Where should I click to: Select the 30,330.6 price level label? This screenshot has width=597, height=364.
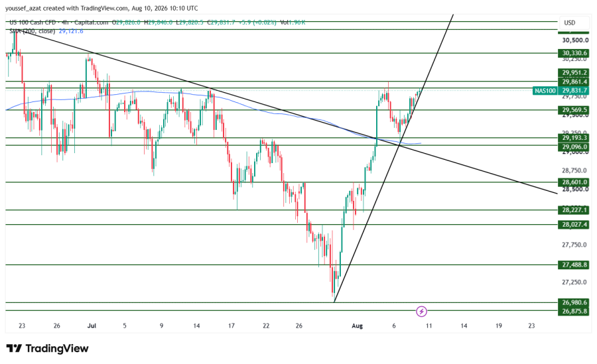pyautogui.click(x=574, y=53)
